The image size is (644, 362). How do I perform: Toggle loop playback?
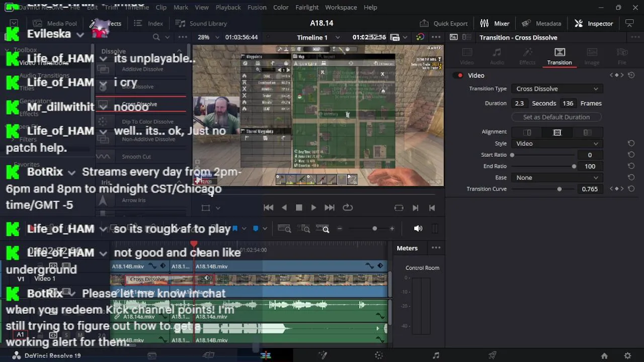click(x=348, y=207)
